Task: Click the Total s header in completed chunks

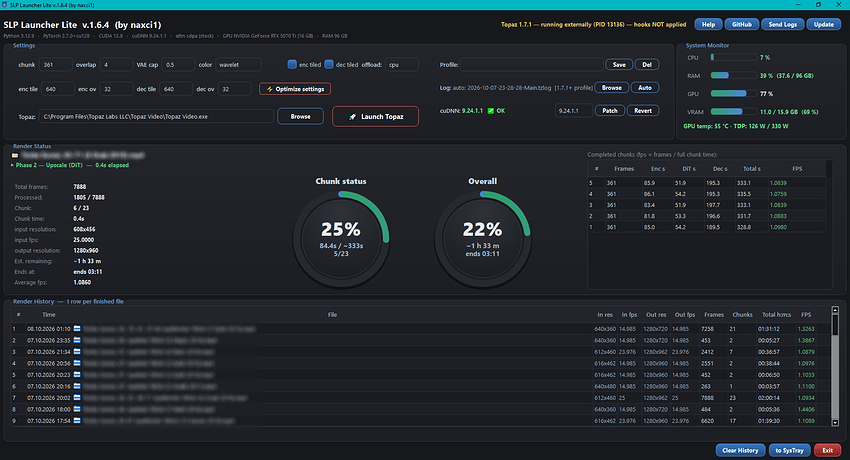Action: tap(751, 169)
